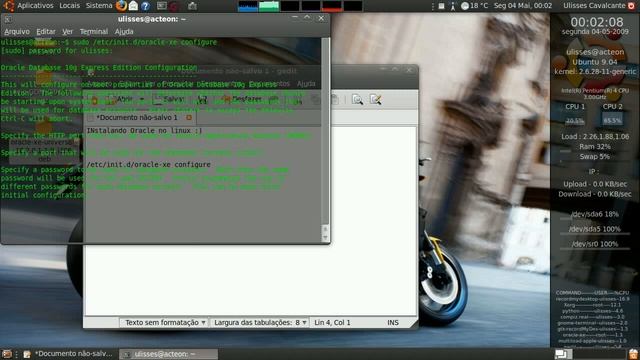The height and width of the screenshot is (360, 640).
Task: Open the mail envelope launcher icon
Action: pos(133,6)
